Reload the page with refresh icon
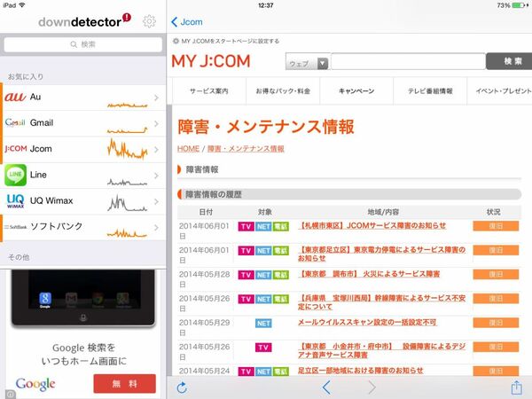532x399 pixels. pos(182,387)
